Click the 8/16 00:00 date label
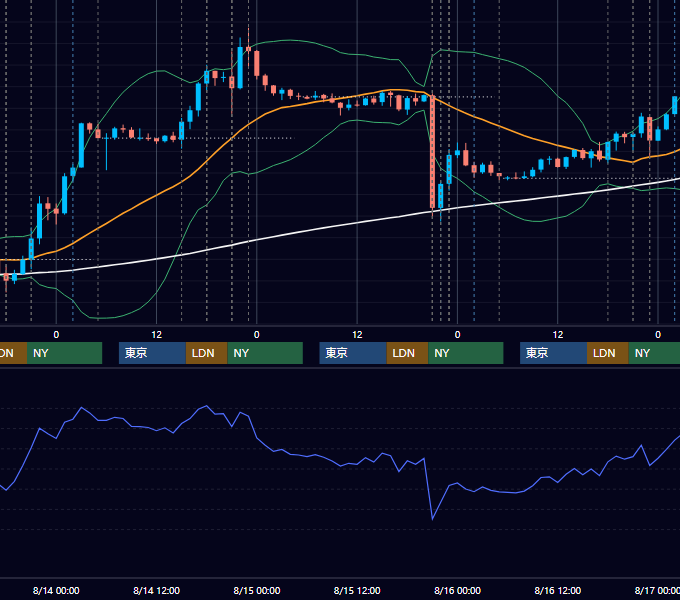Image resolution: width=680 pixels, height=600 pixels. click(x=458, y=590)
